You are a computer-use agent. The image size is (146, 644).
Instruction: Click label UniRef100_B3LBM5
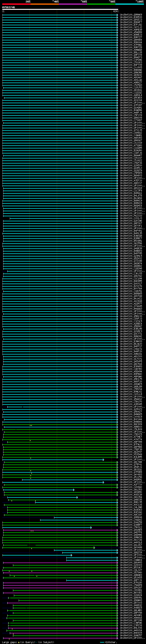click(x=131, y=457)
